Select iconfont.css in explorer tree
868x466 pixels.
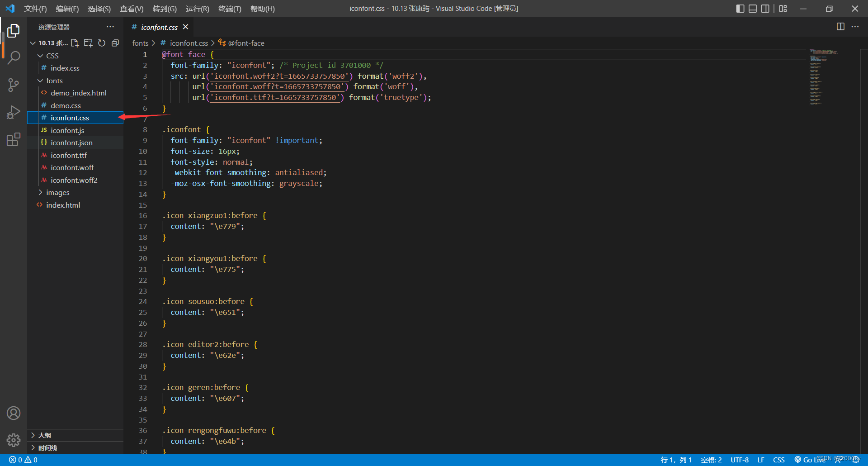tap(75, 118)
